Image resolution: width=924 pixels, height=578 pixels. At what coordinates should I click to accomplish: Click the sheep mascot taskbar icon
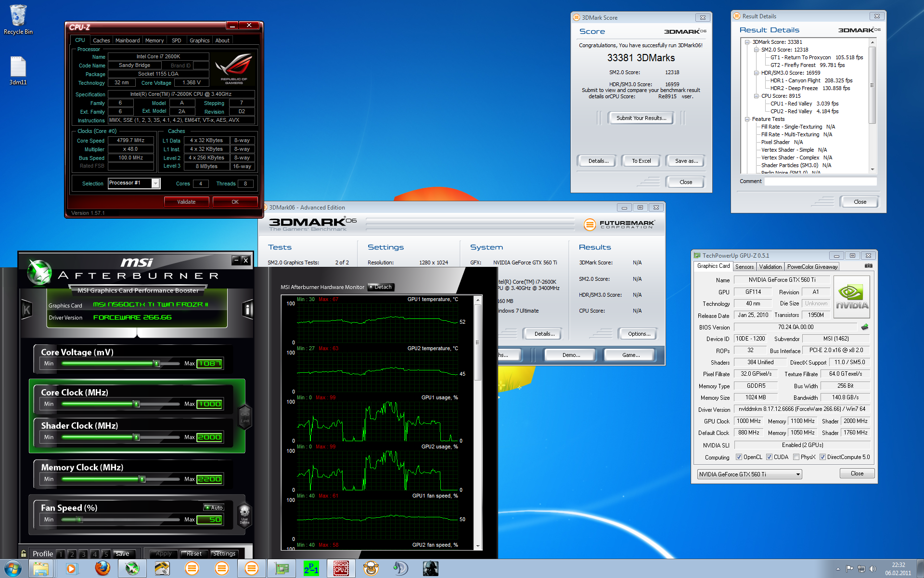(x=371, y=569)
